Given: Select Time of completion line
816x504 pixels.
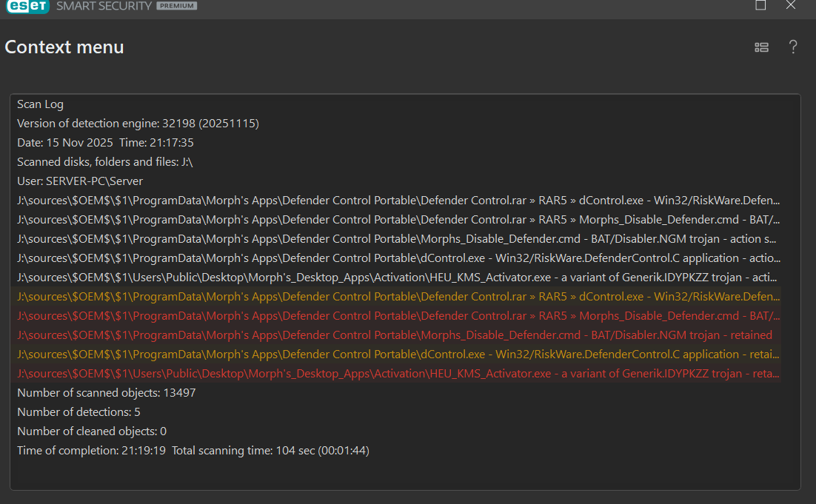Looking at the screenshot, I should coord(193,450).
